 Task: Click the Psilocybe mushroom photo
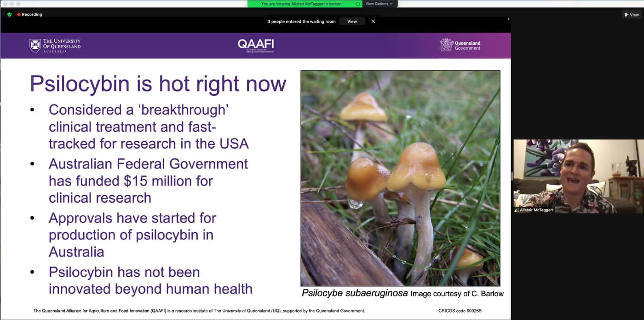(x=400, y=178)
